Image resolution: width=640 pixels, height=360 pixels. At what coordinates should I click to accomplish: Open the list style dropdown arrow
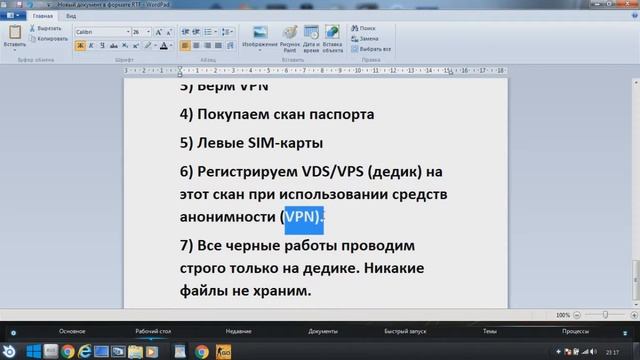[216, 32]
